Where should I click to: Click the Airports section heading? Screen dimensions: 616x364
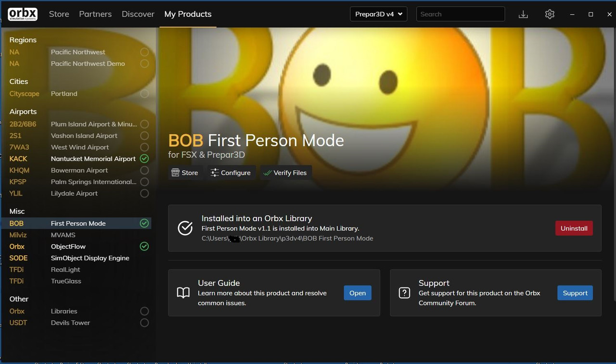[23, 112]
